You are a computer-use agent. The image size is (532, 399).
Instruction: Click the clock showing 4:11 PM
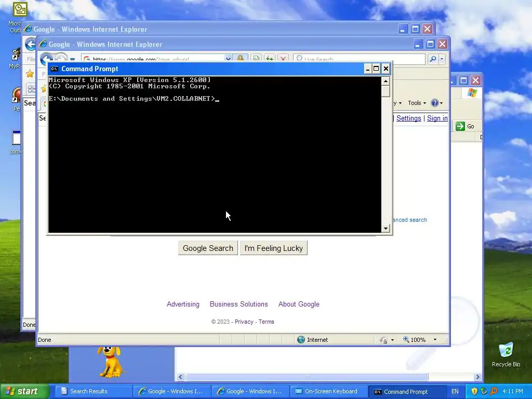(x=513, y=392)
